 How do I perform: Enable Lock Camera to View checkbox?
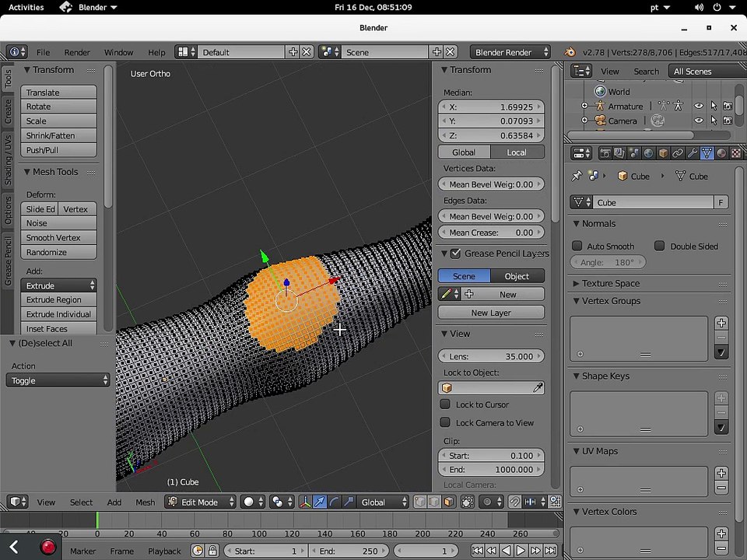[x=445, y=422]
